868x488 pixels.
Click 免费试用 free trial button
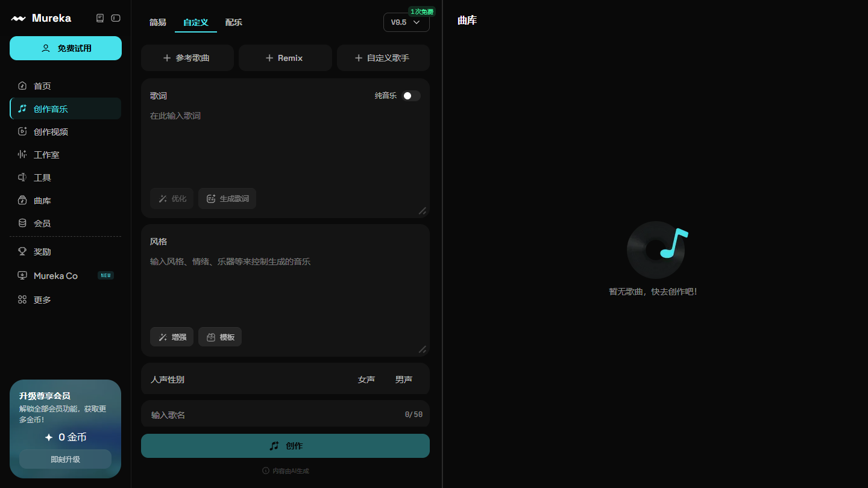pyautogui.click(x=66, y=48)
